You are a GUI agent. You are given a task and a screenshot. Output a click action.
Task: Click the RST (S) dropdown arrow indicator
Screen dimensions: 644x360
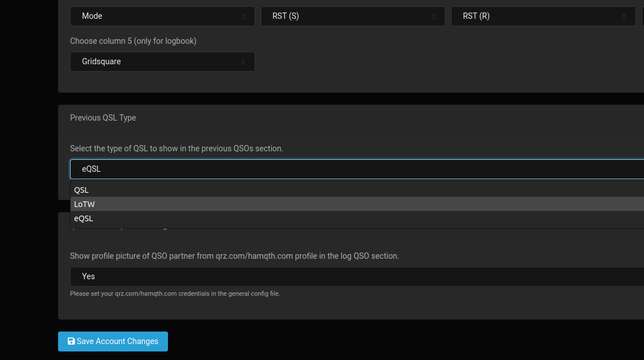click(x=433, y=16)
